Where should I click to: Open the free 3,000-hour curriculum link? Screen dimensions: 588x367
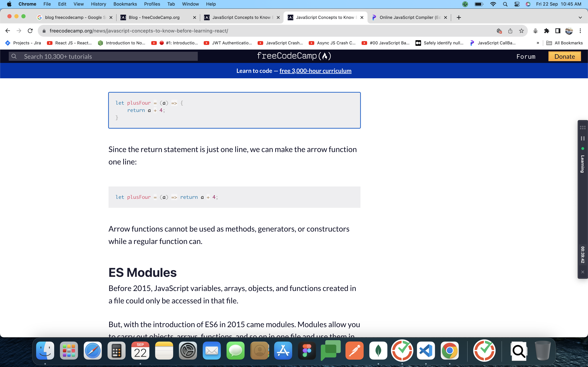click(x=315, y=71)
